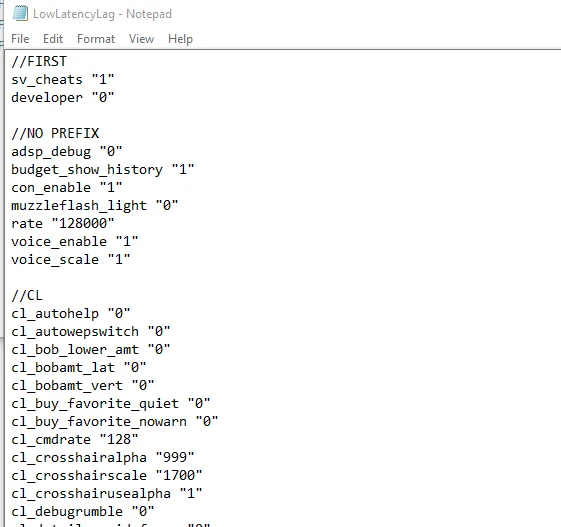
Task: Click the cl_autohelp "0" line
Action: pos(70,313)
